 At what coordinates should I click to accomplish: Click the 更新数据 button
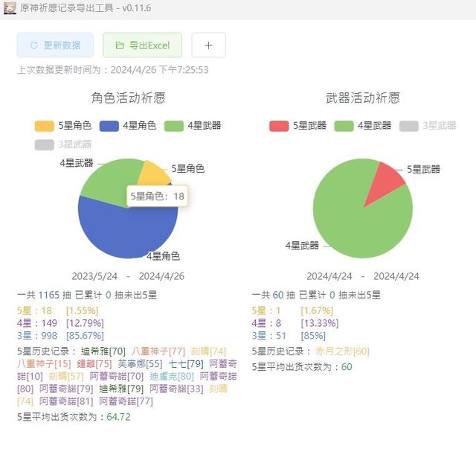pos(55,45)
